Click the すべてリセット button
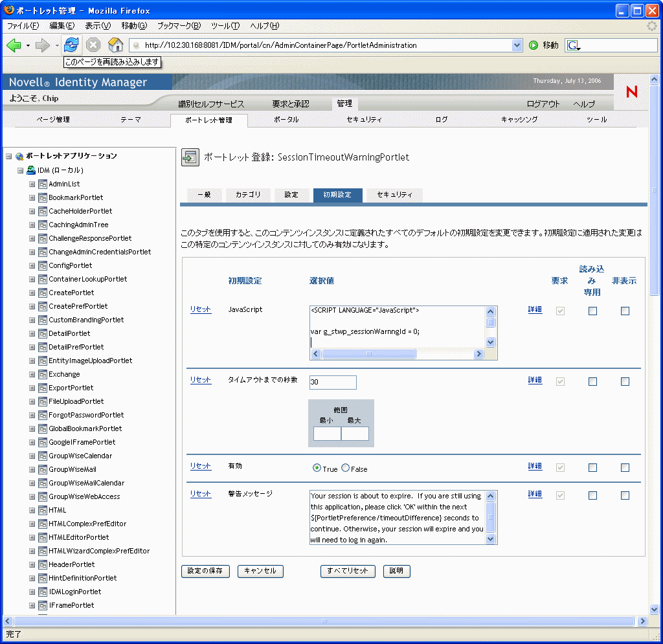The width and height of the screenshot is (663, 644). tap(348, 571)
